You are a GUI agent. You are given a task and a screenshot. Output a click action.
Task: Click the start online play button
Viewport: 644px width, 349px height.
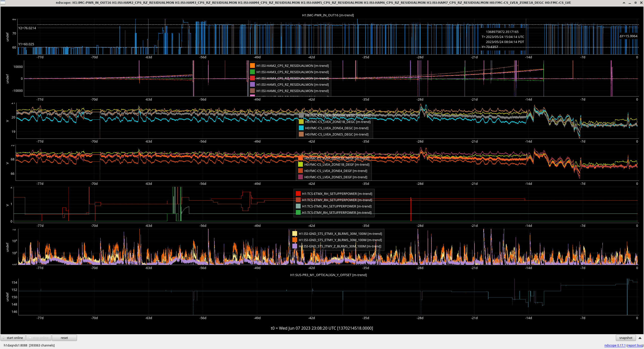point(13,338)
